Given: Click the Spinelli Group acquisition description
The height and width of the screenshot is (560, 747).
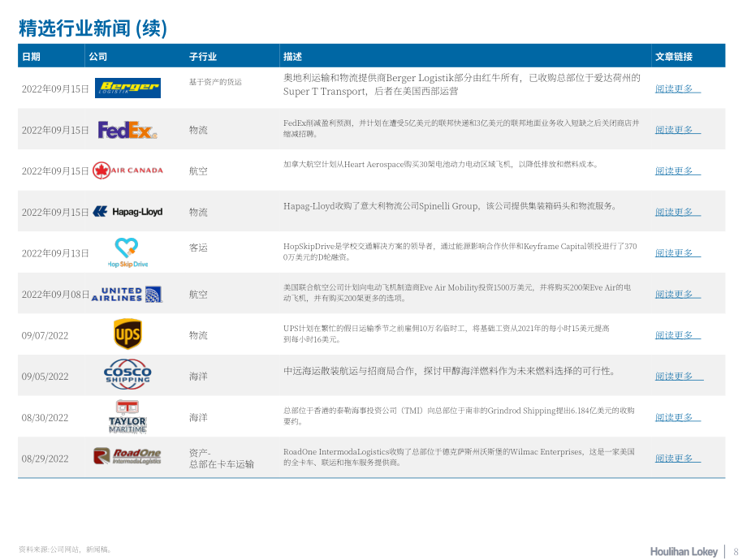Looking at the screenshot, I should (450, 206).
